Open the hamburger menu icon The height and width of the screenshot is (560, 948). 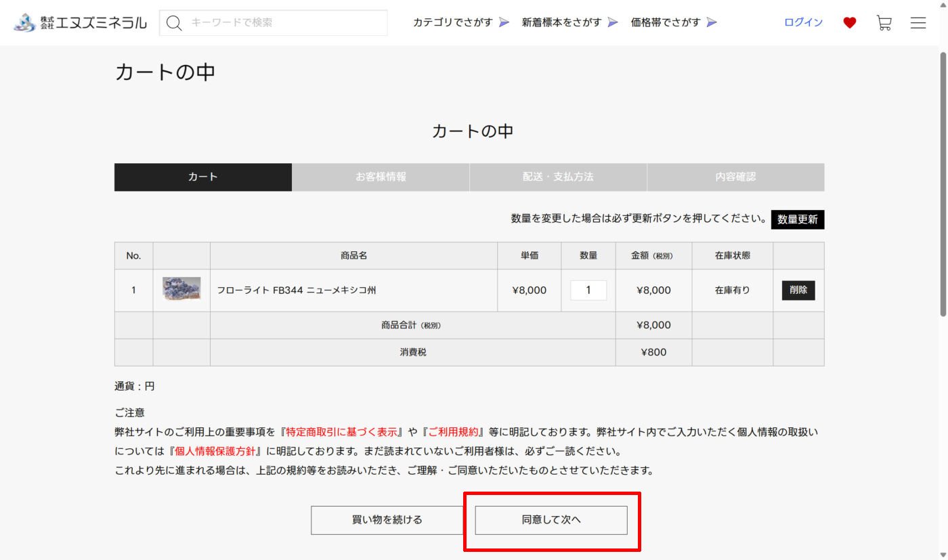point(918,23)
